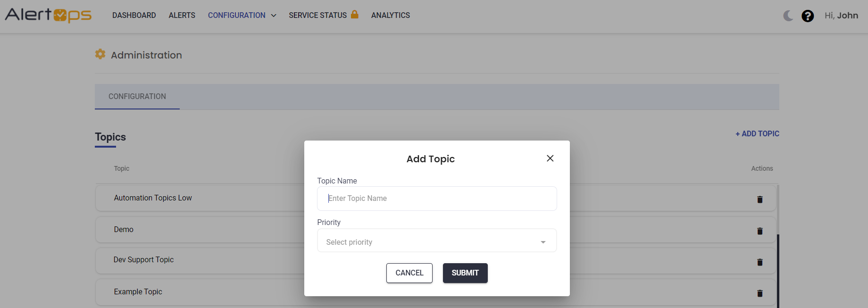Delete the Dev Support Topic
This screenshot has height=308, width=868.
point(759,262)
